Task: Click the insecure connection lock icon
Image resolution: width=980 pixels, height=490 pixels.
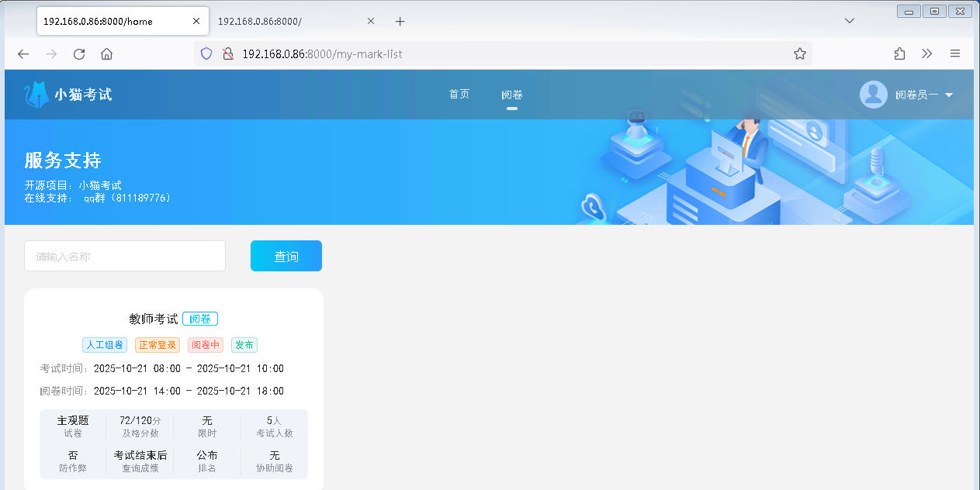Action: coord(227,53)
